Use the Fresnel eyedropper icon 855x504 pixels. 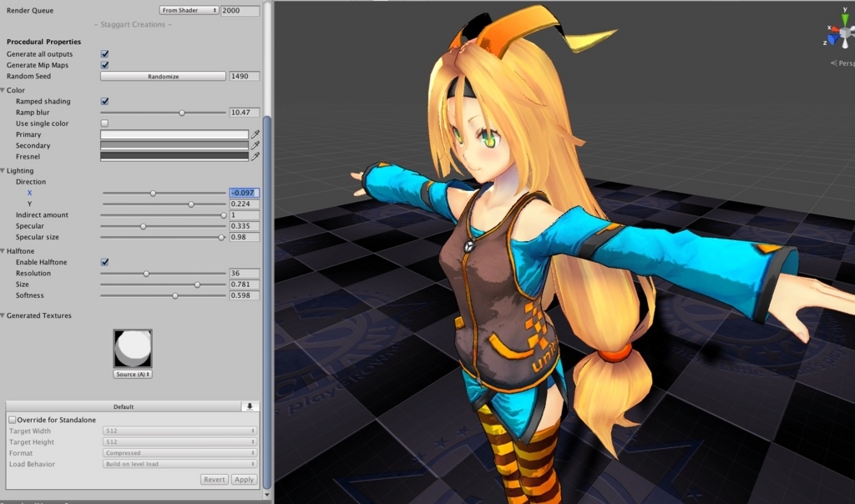click(255, 156)
